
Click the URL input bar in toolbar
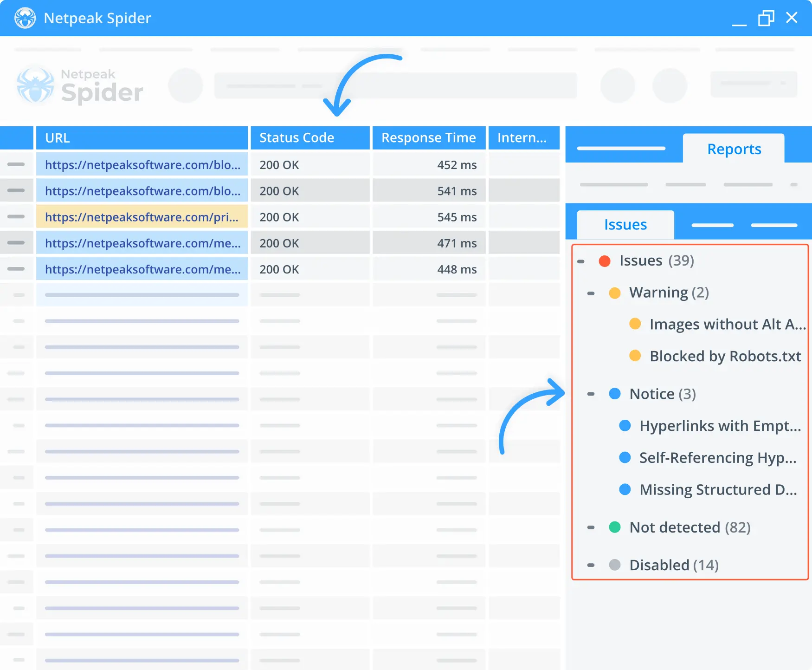click(x=395, y=85)
